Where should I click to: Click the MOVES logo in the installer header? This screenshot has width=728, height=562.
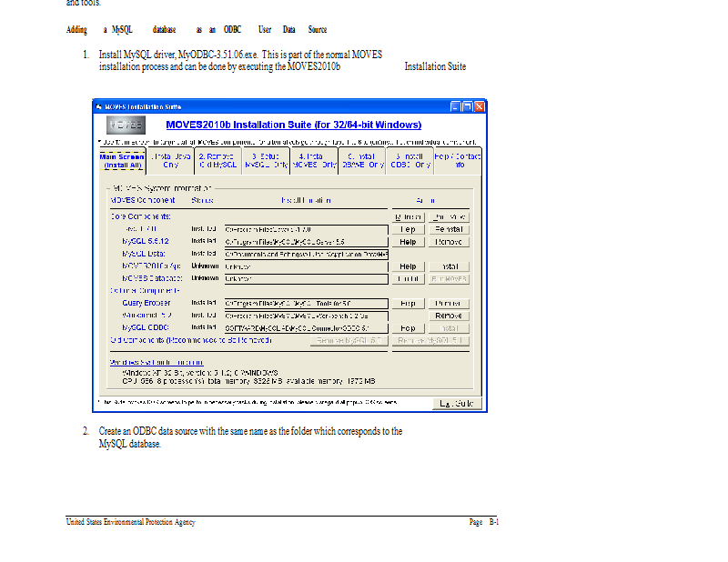tap(126, 125)
